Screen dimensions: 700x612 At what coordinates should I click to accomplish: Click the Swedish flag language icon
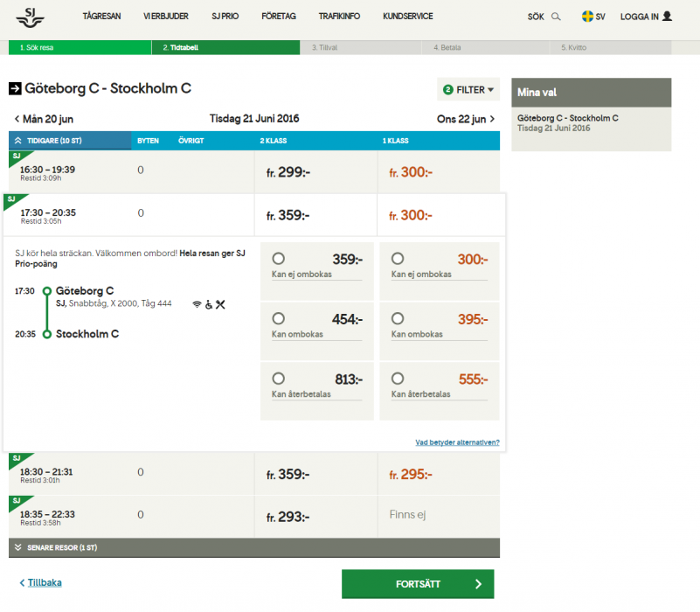click(587, 17)
